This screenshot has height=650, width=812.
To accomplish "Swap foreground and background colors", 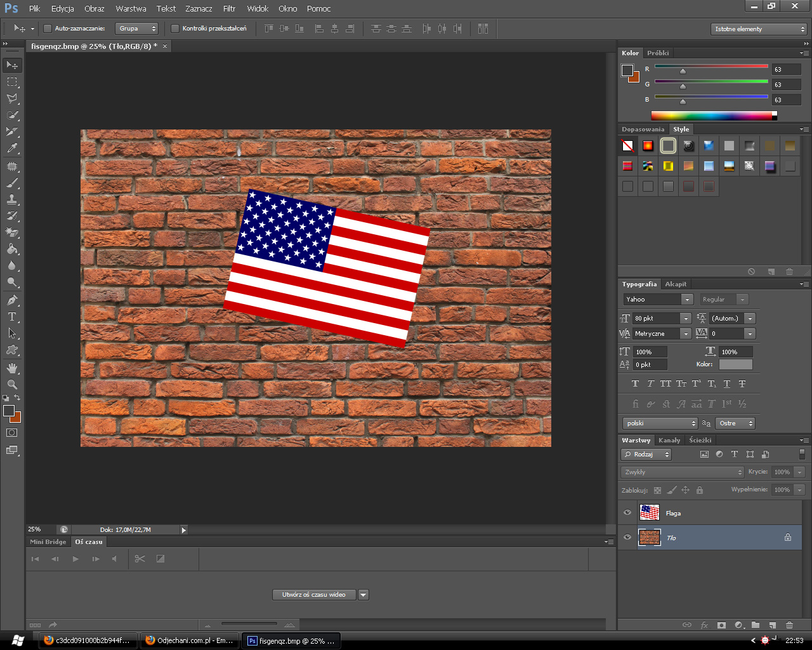I will 18,398.
